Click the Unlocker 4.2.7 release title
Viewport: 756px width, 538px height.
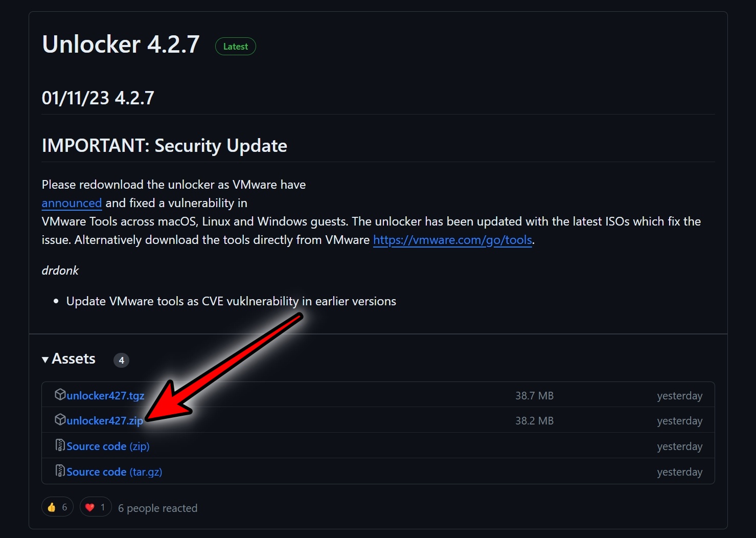[121, 44]
